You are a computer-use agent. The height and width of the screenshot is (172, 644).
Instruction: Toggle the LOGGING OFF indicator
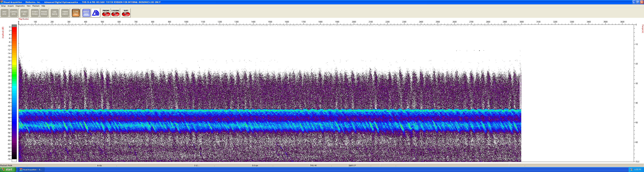tap(115, 13)
